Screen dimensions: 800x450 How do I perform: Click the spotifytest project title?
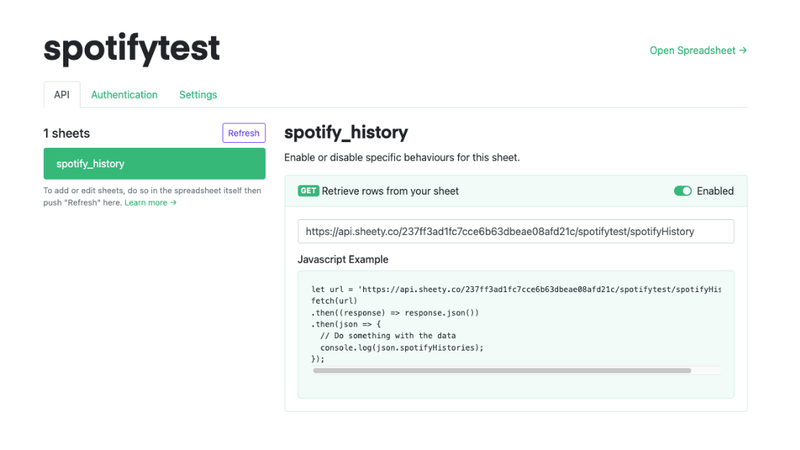132,49
